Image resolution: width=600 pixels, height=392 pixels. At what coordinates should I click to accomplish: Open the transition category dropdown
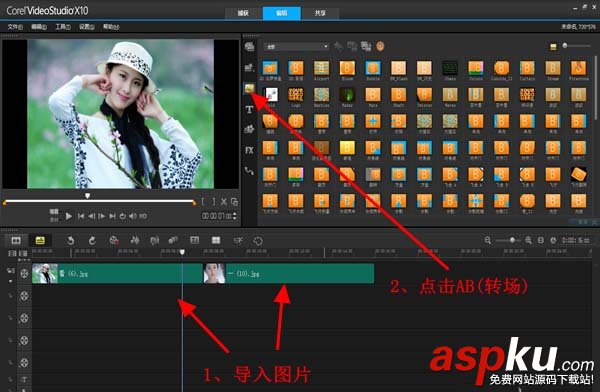(297, 47)
